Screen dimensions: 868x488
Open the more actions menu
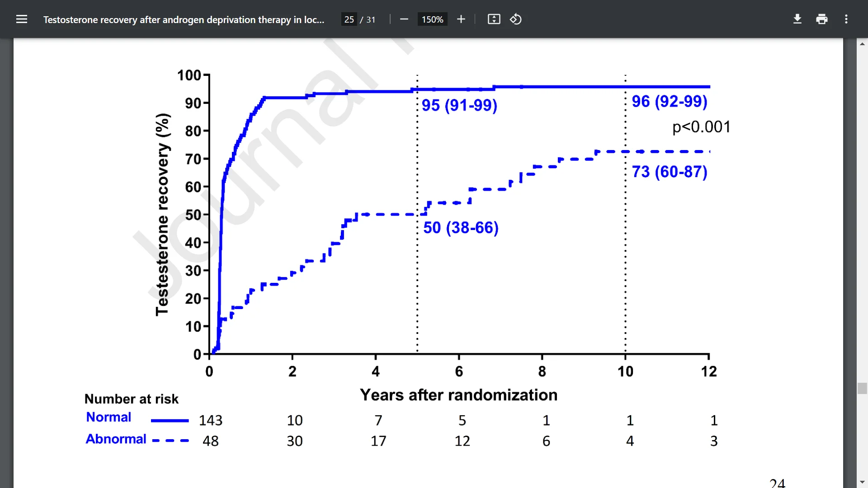(846, 19)
